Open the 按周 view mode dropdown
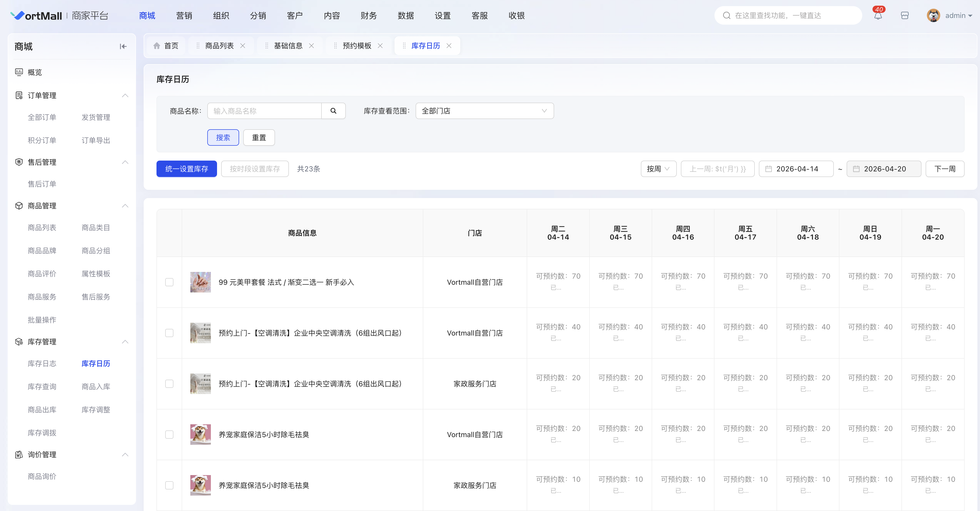The width and height of the screenshot is (980, 511). pos(658,169)
